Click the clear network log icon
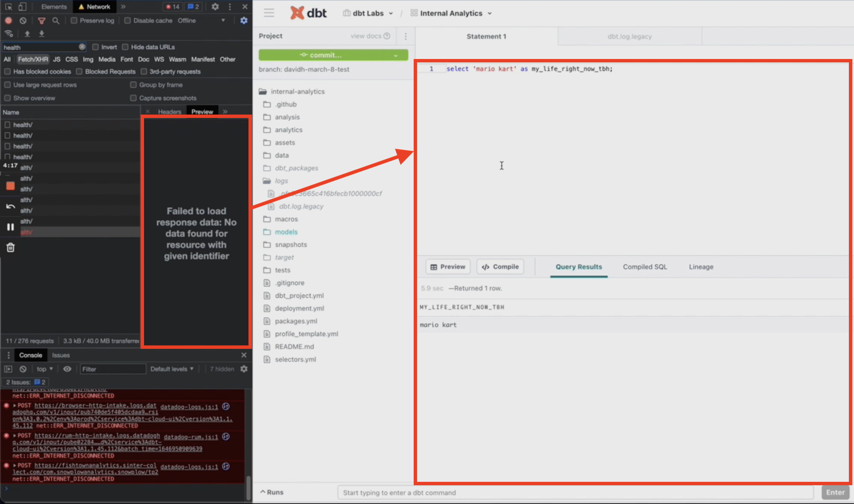 point(23,20)
